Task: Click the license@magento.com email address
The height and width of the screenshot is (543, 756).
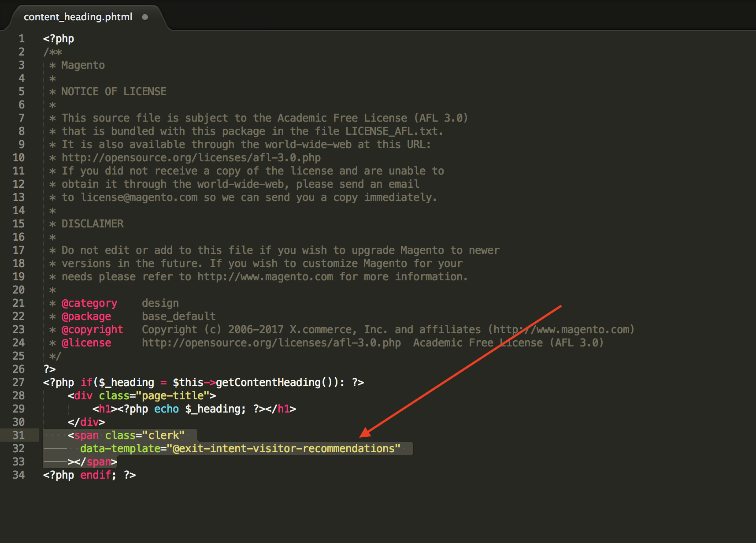Action: click(139, 197)
